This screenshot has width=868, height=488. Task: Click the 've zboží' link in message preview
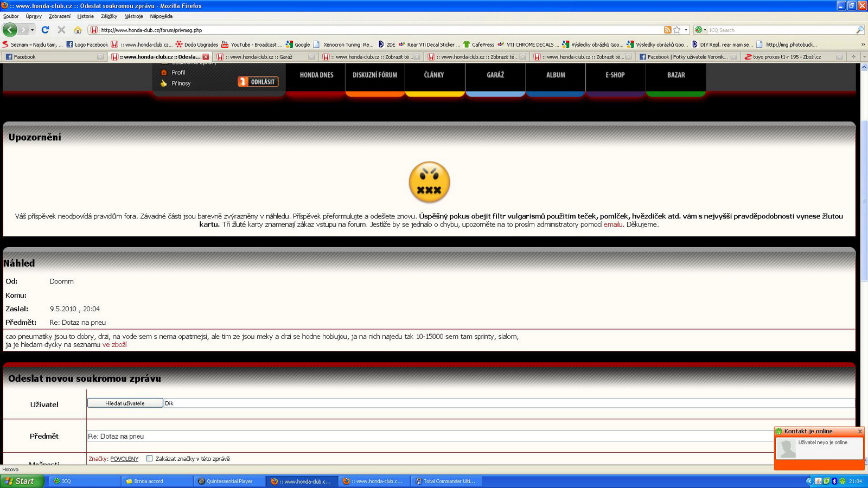click(113, 344)
